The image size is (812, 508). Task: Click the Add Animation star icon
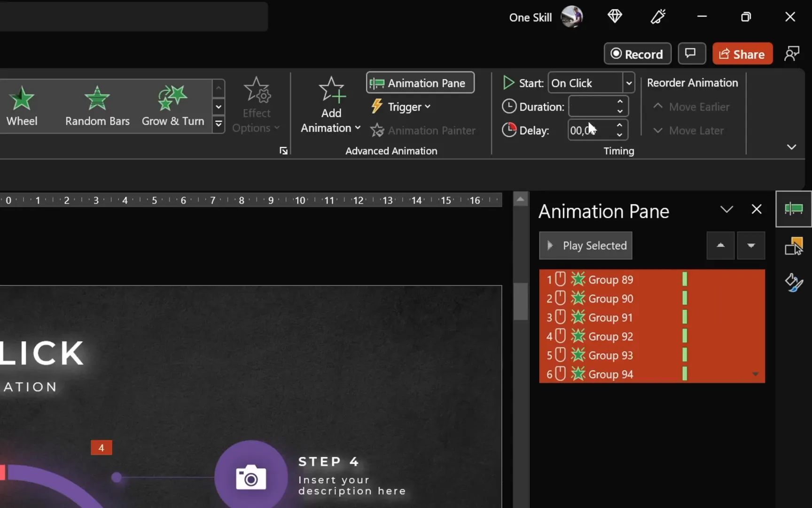coord(331,90)
